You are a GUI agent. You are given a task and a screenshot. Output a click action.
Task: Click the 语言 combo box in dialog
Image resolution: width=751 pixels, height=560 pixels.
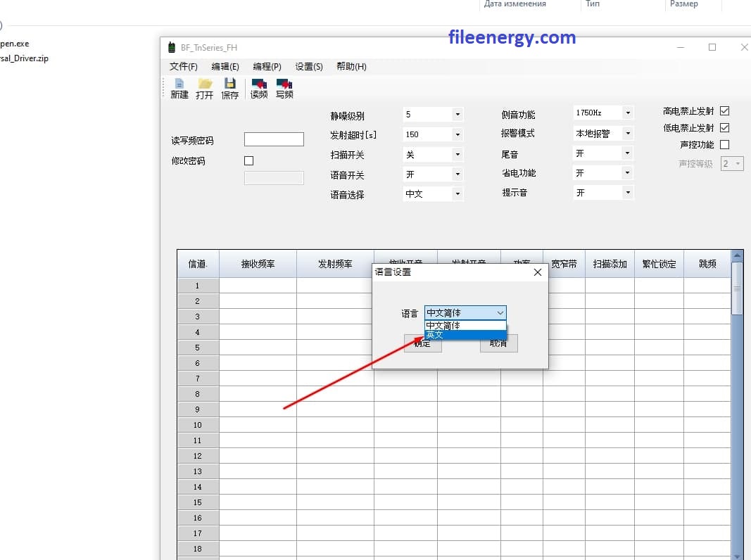[x=465, y=312]
